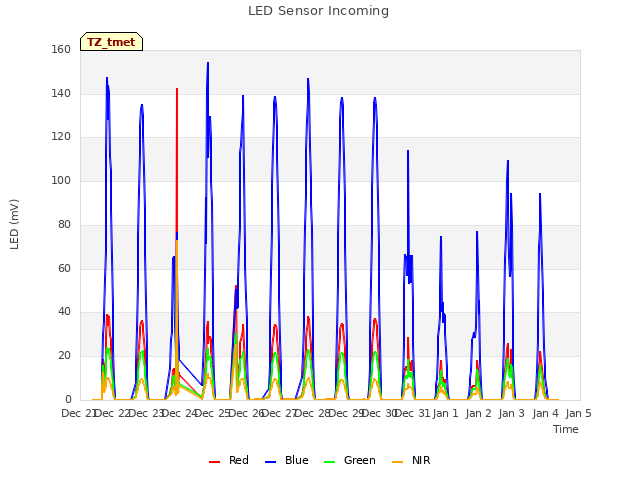The width and height of the screenshot is (640, 480).
Task: Click the Blue legend color swatch
Action: [271, 462]
